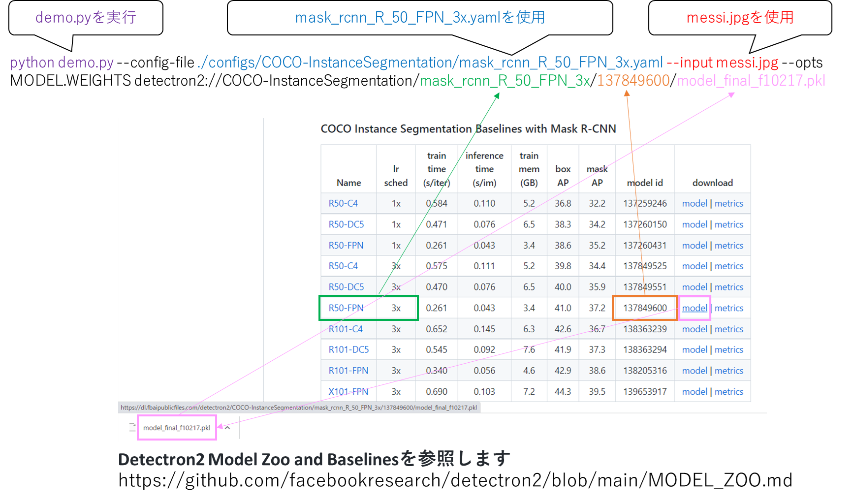The image size is (853, 504).
Task: View metrics for model id 137849551
Action: [x=728, y=287]
